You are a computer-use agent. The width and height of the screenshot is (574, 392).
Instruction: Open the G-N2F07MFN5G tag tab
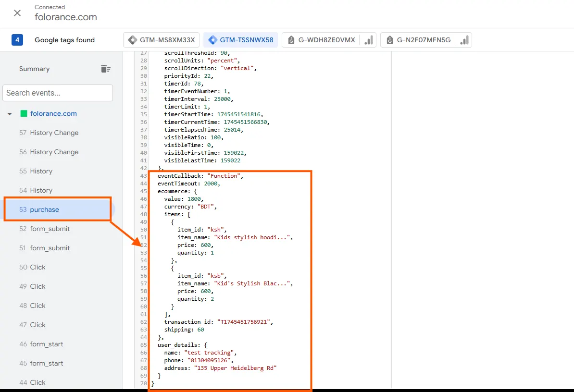click(x=419, y=40)
